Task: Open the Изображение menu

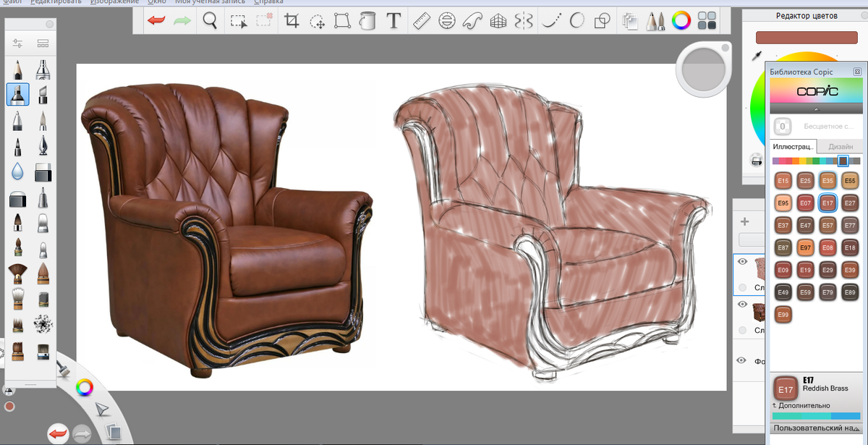Action: (114, 2)
